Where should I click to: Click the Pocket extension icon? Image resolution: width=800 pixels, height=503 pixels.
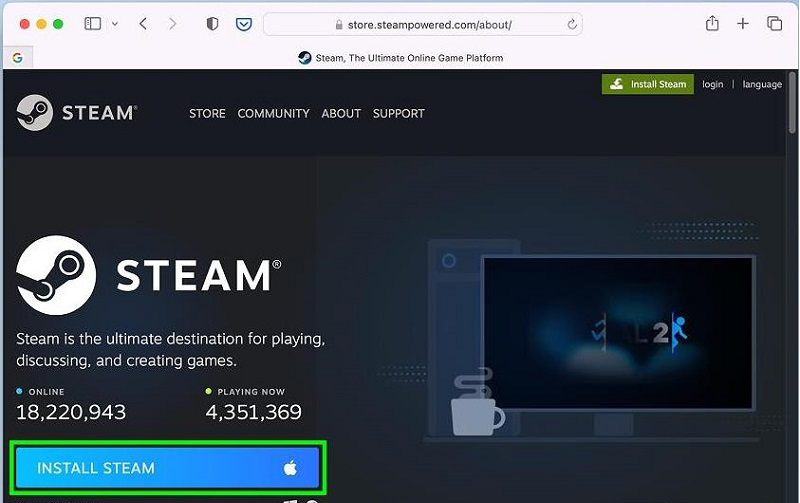click(x=243, y=24)
